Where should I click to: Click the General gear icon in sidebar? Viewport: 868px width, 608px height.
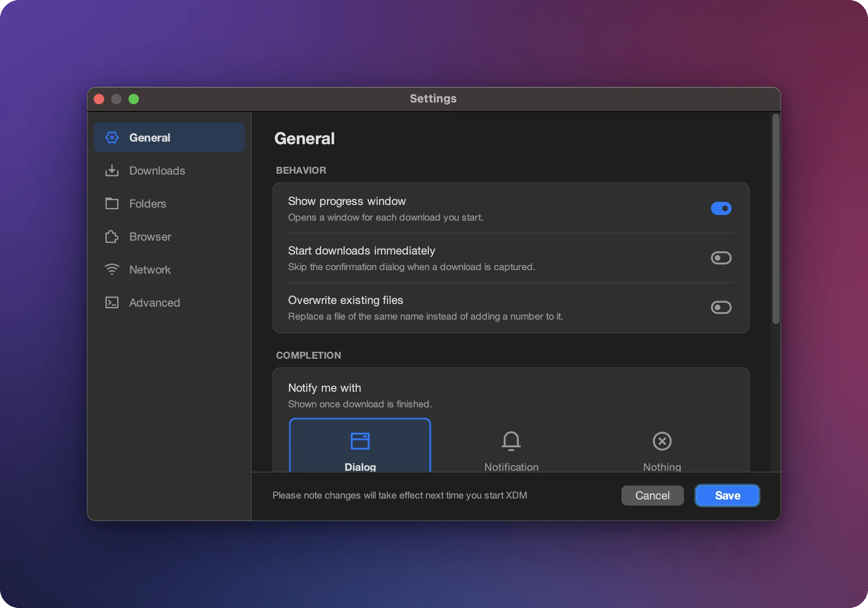pyautogui.click(x=112, y=137)
